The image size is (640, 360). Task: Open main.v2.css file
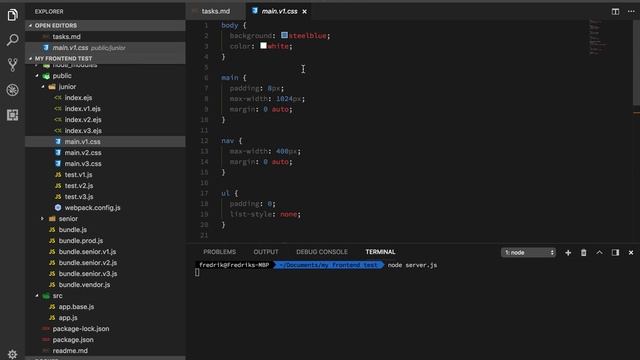pyautogui.click(x=105, y=153)
